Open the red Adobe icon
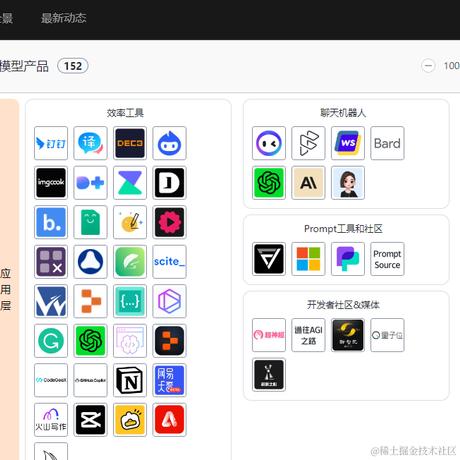 (x=169, y=420)
